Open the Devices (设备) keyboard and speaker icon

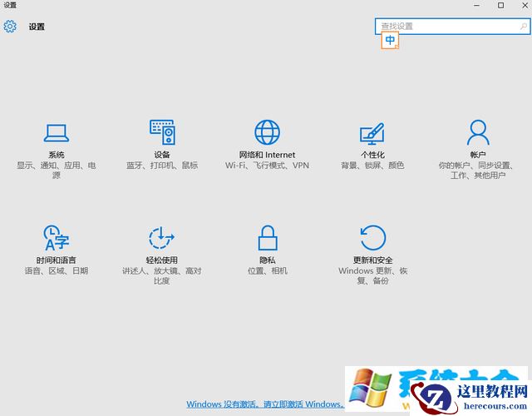pos(162,132)
